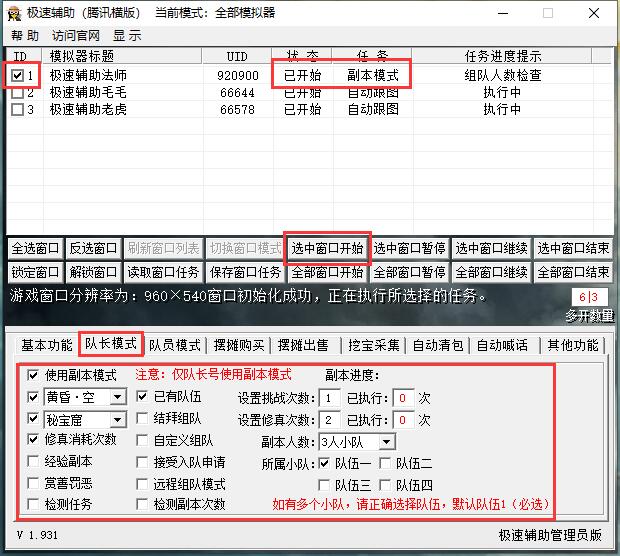Switch to the 自动清包 tab
620x556 pixels.
coord(438,345)
